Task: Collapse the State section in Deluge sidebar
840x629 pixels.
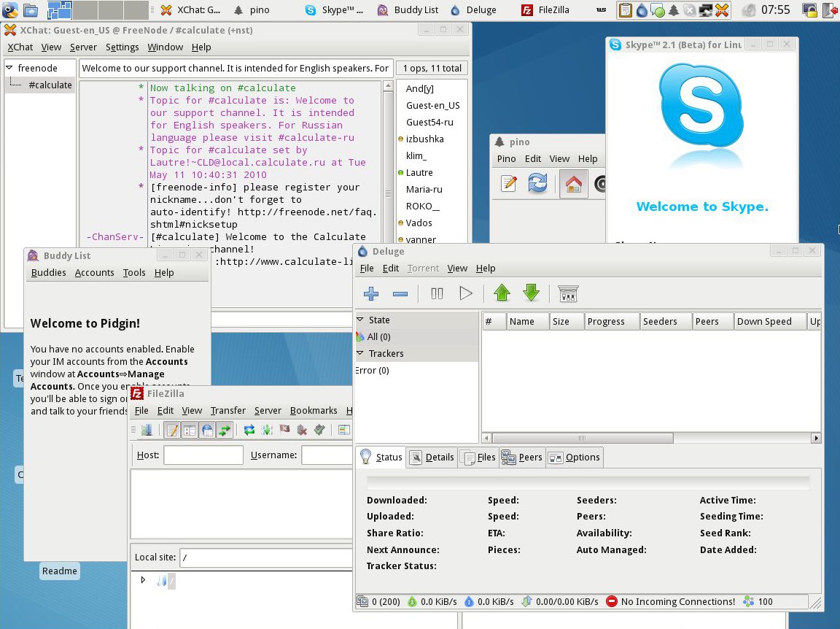Action: coord(359,320)
